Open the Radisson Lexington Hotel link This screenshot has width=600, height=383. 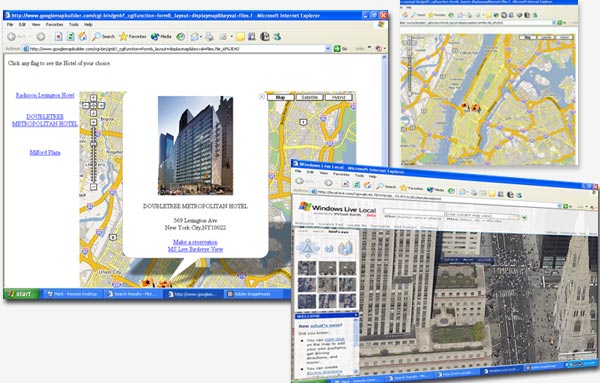pyautogui.click(x=45, y=95)
